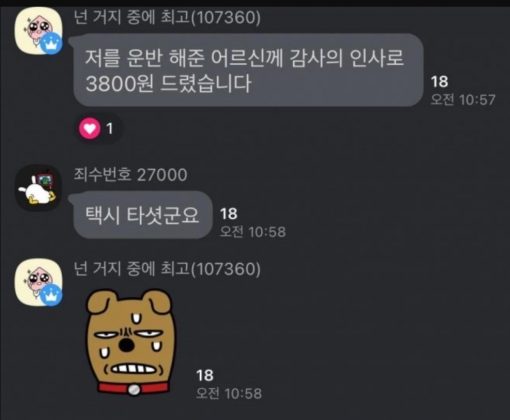Viewport: 510px width, 420px height.
Task: Open the angry dog sticker
Action: coord(130,342)
